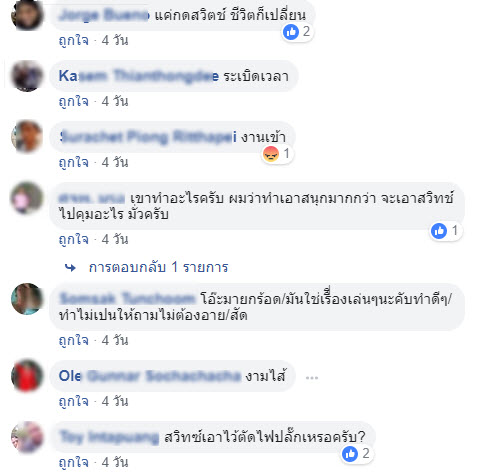The width and height of the screenshot is (496, 473).
Task: Open red avatar of งามไส้ commenter
Action: pyautogui.click(x=27, y=376)
